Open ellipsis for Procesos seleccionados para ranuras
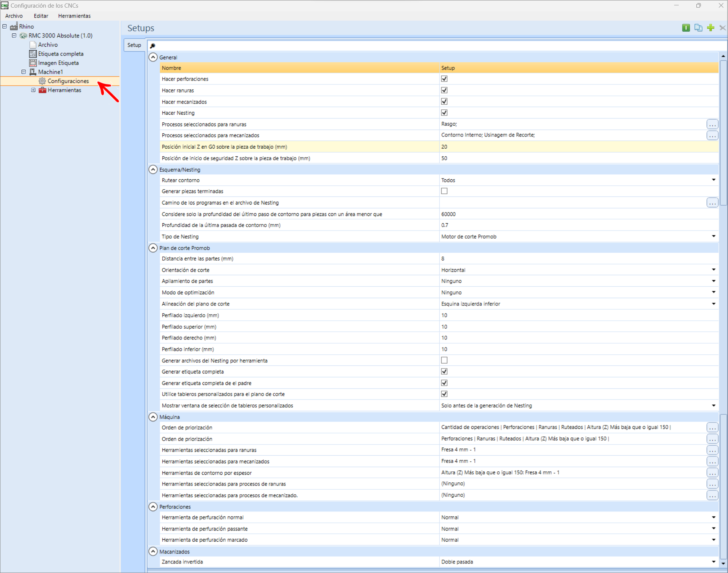Screen dimensions: 728x573 pyautogui.click(x=712, y=124)
